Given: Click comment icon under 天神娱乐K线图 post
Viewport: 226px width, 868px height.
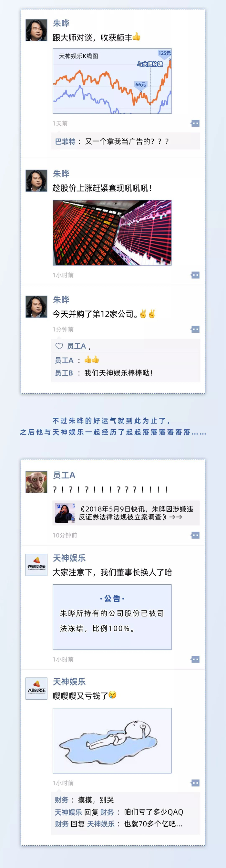Looking at the screenshot, I should coord(195,123).
